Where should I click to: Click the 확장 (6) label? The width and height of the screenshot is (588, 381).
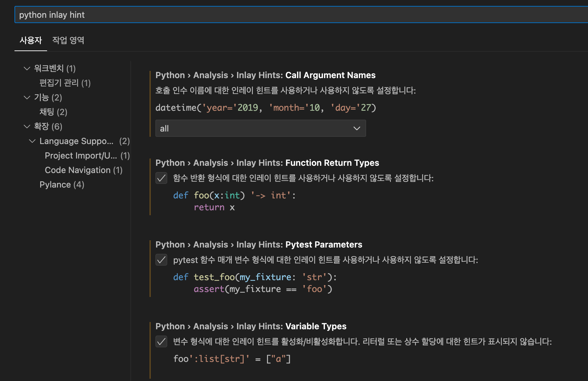click(x=48, y=126)
